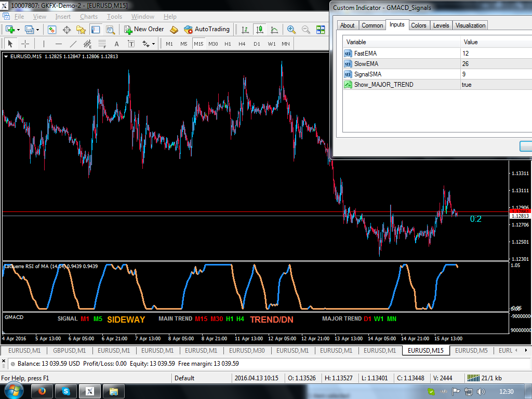The height and width of the screenshot is (399, 532).
Task: Open the Data Window crosshair icon
Action: click(66, 30)
